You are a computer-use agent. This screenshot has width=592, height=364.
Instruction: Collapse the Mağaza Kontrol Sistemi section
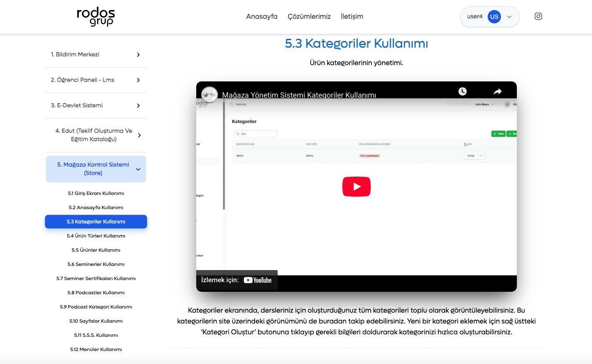(x=138, y=169)
